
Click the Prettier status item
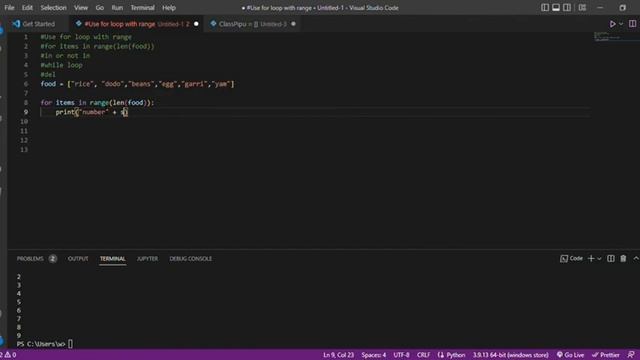[606, 355]
